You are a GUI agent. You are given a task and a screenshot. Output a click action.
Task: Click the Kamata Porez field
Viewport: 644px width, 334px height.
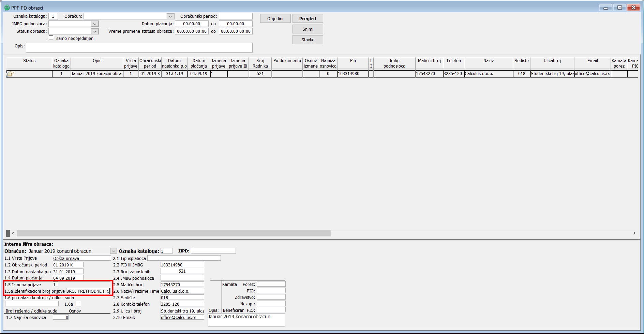click(x=271, y=284)
